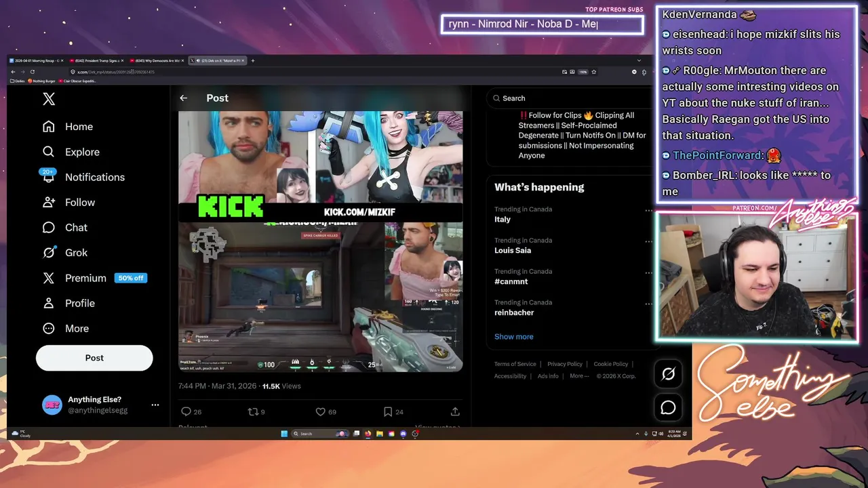Viewport: 868px width, 488px height.
Task: Open options dots for reinbacher trend
Action: point(648,304)
